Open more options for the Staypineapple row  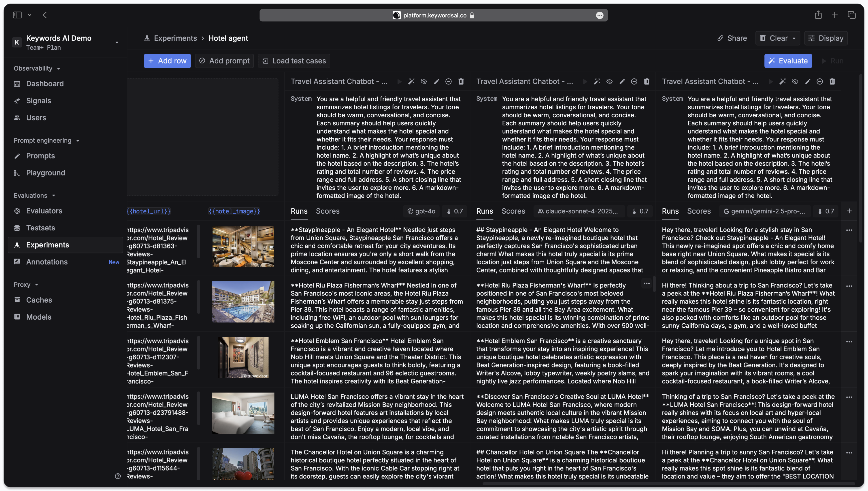[x=849, y=230]
